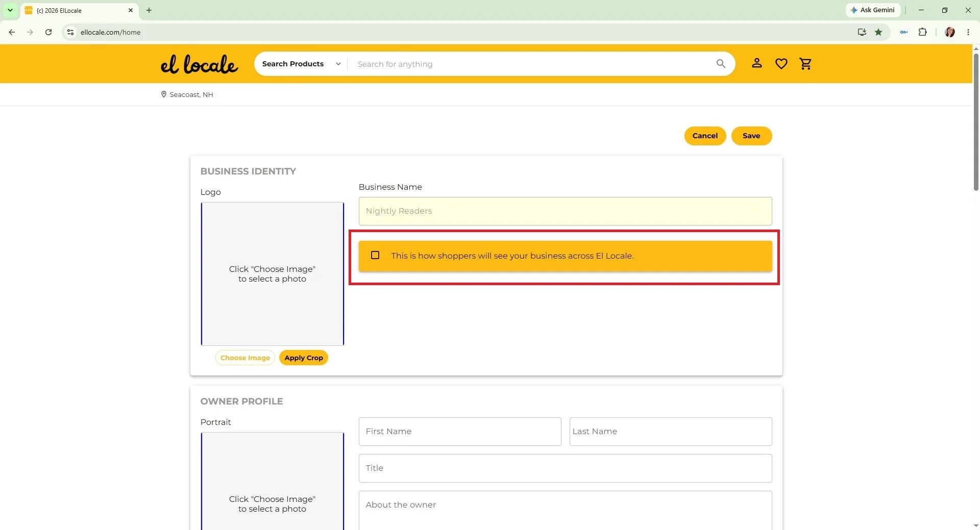Open the Extensions puzzle icon

click(x=922, y=32)
